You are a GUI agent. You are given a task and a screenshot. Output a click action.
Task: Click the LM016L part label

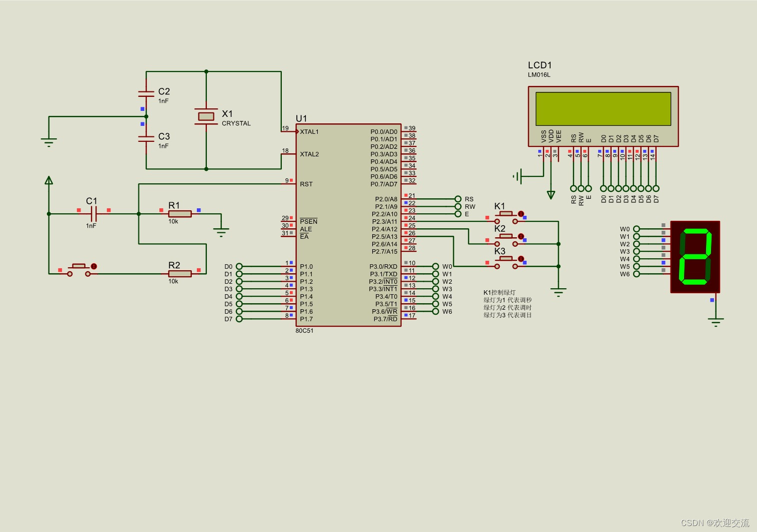[x=539, y=75]
